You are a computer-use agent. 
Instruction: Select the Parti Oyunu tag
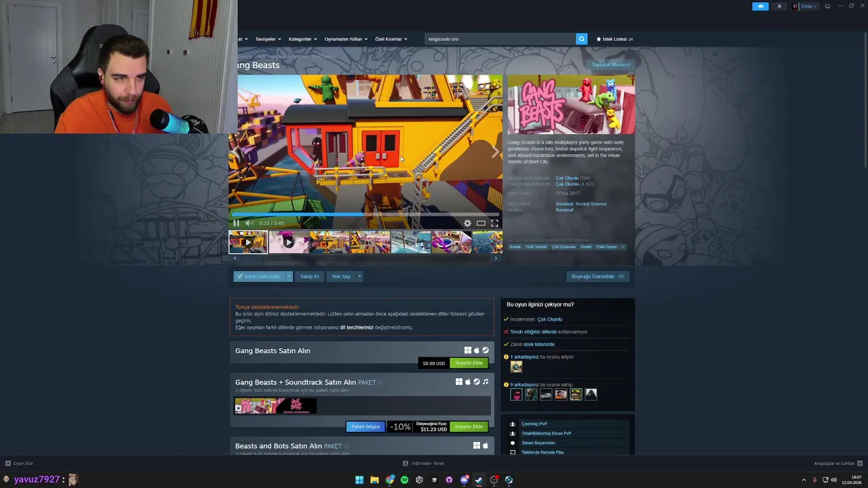pos(606,247)
